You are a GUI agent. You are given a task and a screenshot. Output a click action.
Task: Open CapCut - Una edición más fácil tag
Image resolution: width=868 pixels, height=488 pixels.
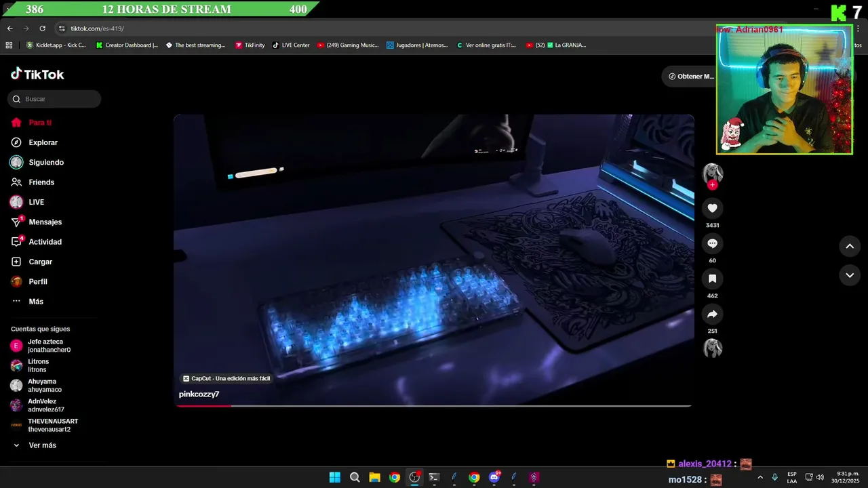[226, 379]
